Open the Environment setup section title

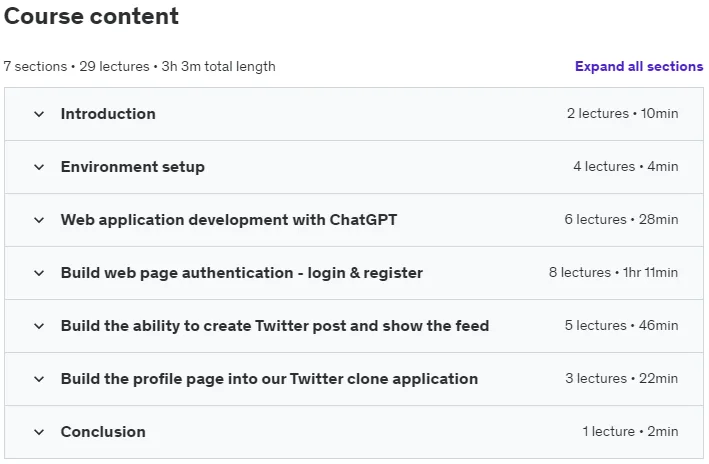[132, 167]
